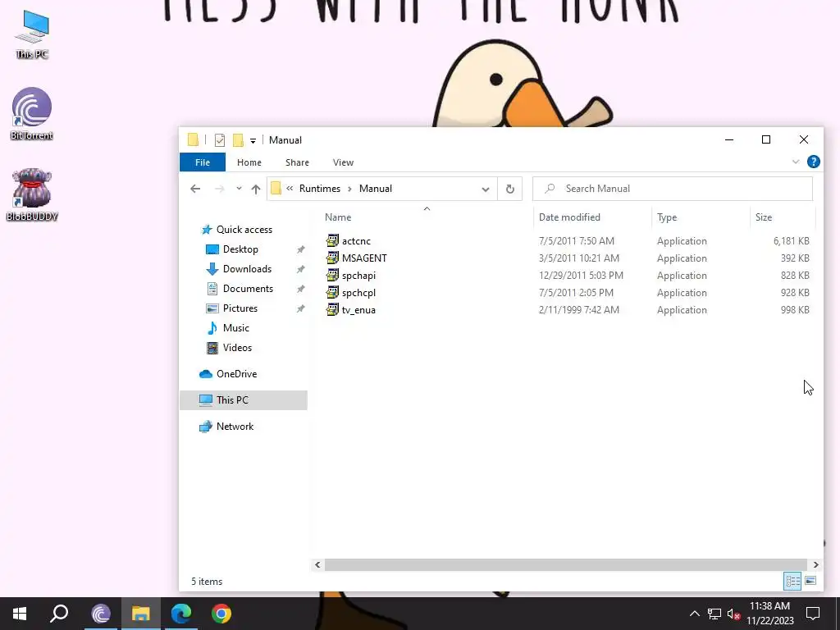Expand hidden path with double chevron

click(x=290, y=189)
